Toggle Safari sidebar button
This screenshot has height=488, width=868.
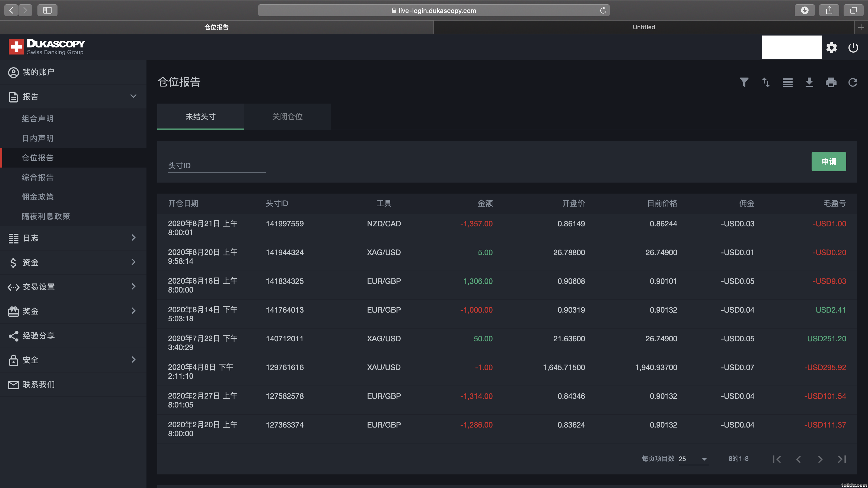(47, 11)
